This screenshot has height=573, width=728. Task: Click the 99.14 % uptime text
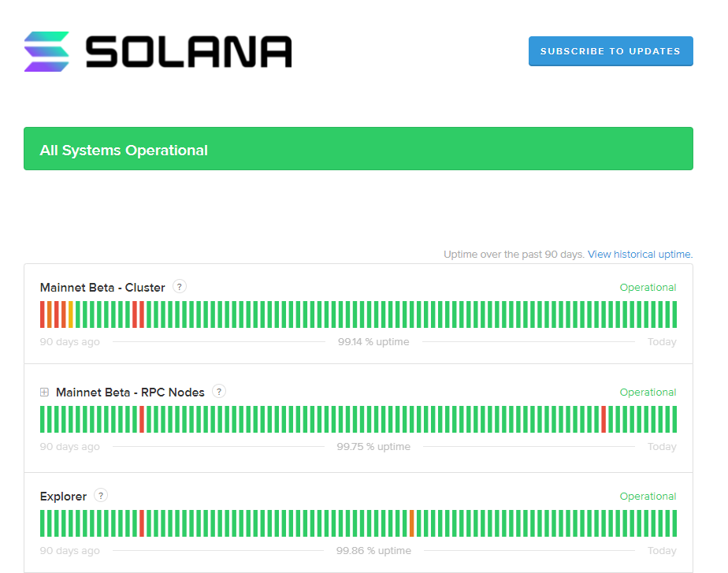373,342
